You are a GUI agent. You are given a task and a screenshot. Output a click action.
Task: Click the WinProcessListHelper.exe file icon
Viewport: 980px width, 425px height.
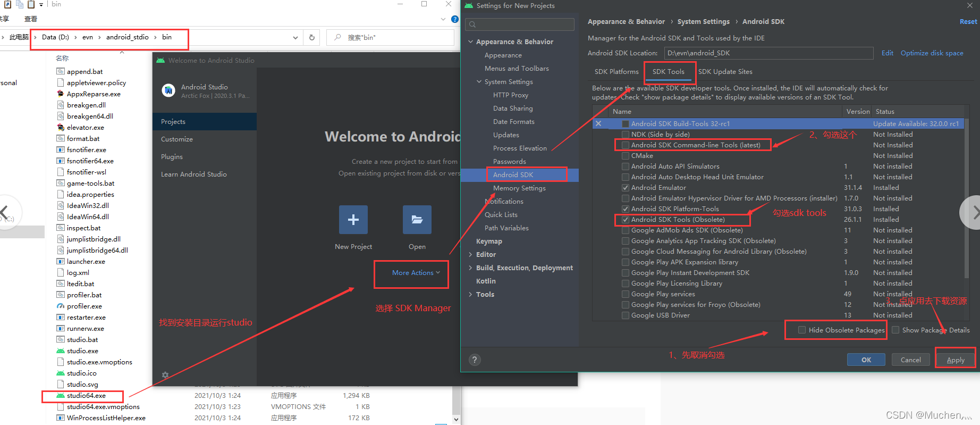(61, 418)
